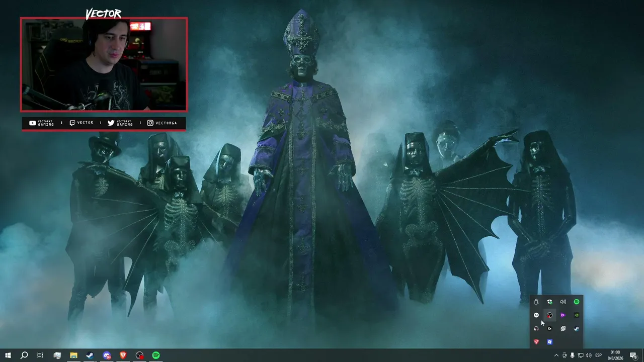Open the Windows Start menu
Viewport: 644px width, 362px height.
point(8,355)
